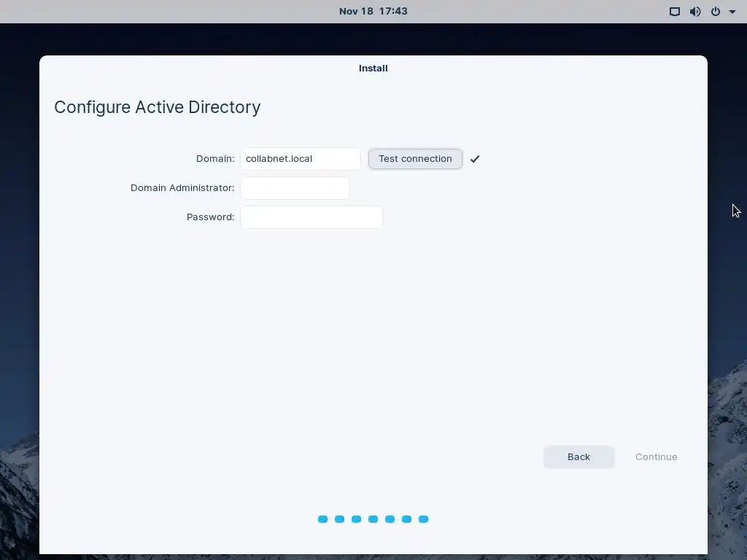Click the Continue button
This screenshot has height=560, width=747.
[x=656, y=456]
